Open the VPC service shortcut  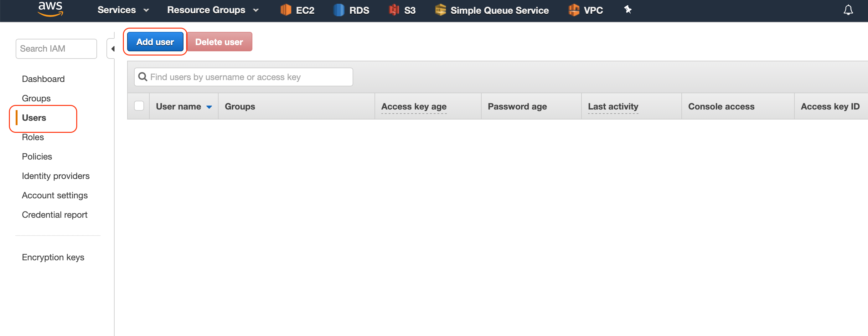[x=586, y=10]
